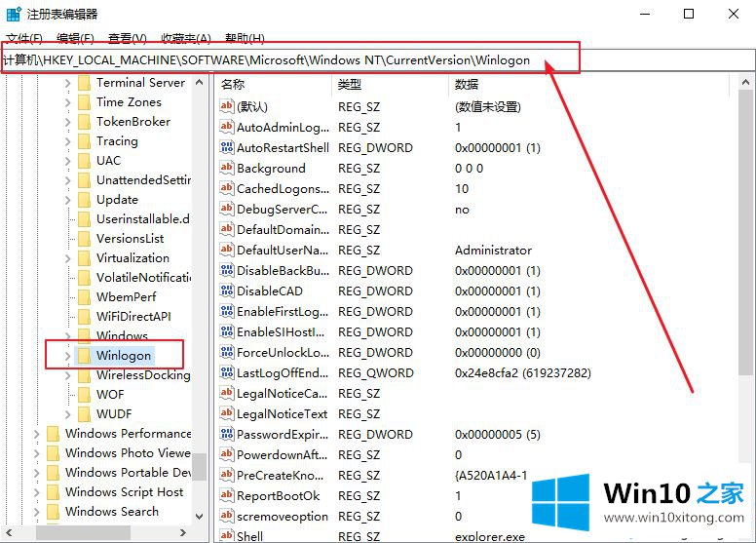Select the DebugServerCommand value name
Image resolution: width=756 pixels, height=543 pixels.
[283, 209]
